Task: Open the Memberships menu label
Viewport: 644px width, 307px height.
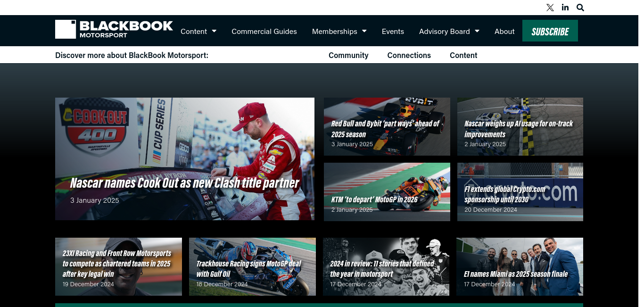Action: click(x=335, y=31)
